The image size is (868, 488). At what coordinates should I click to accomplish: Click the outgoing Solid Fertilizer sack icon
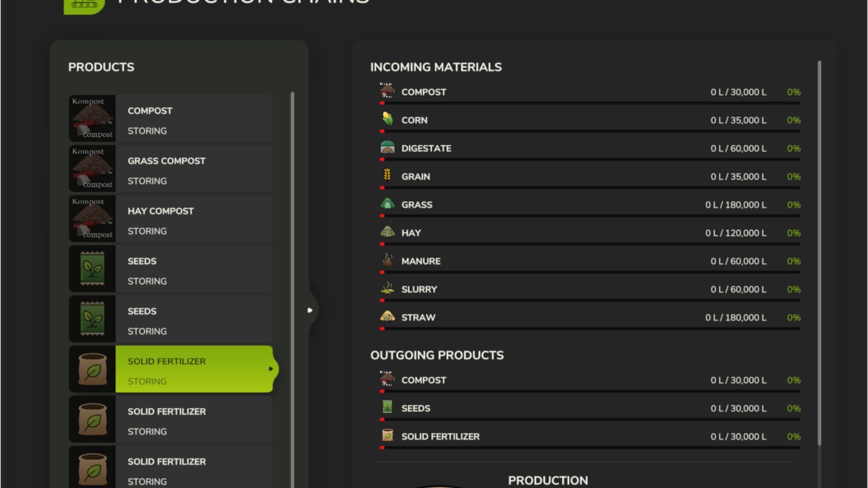[x=387, y=436]
